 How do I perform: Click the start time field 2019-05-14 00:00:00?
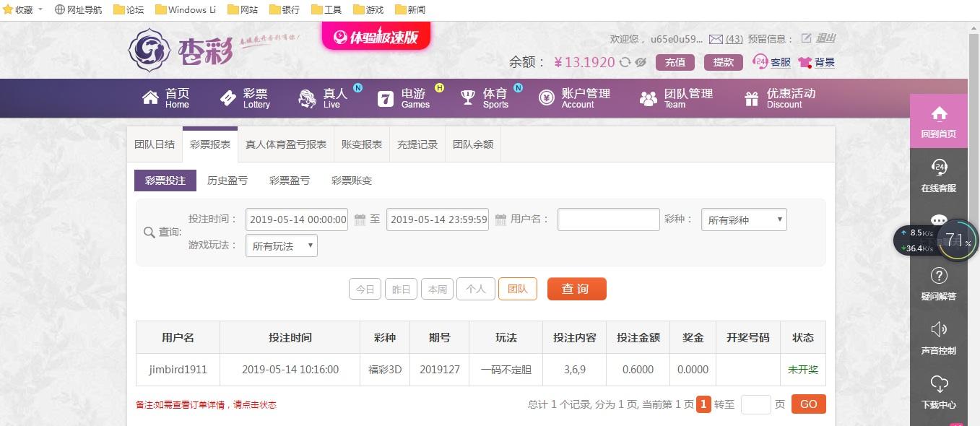[297, 219]
